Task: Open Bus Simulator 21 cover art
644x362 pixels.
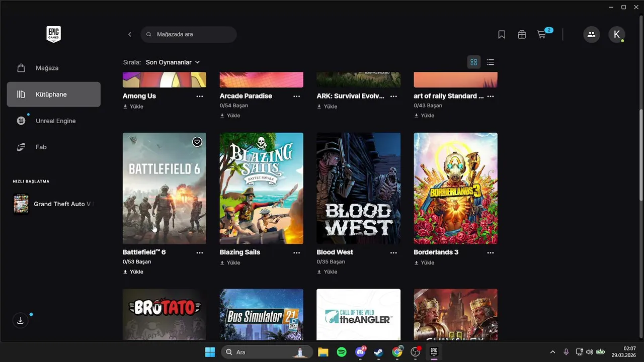Action: tap(262, 315)
